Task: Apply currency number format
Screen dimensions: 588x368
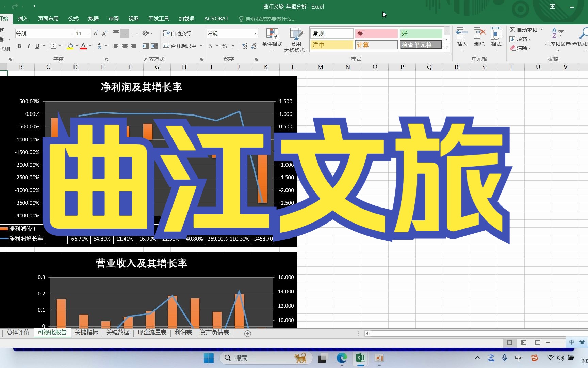Action: pos(211,46)
